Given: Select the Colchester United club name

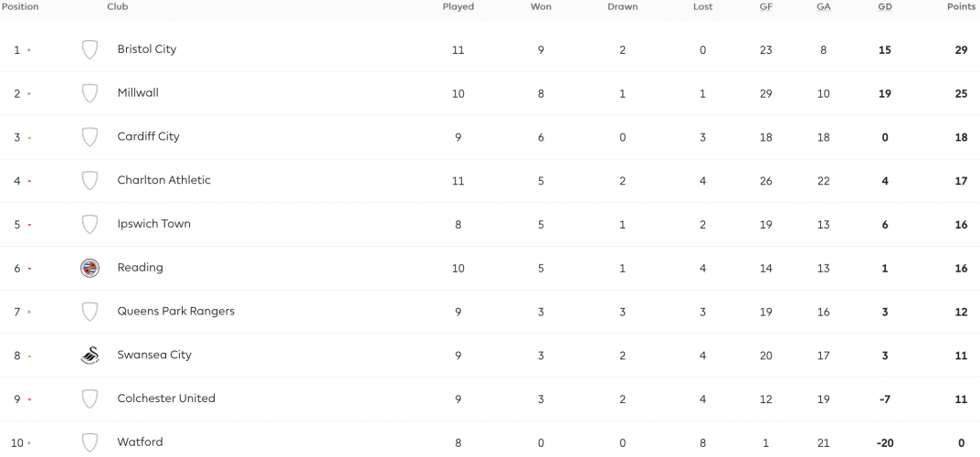Looking at the screenshot, I should pyautogui.click(x=166, y=399).
